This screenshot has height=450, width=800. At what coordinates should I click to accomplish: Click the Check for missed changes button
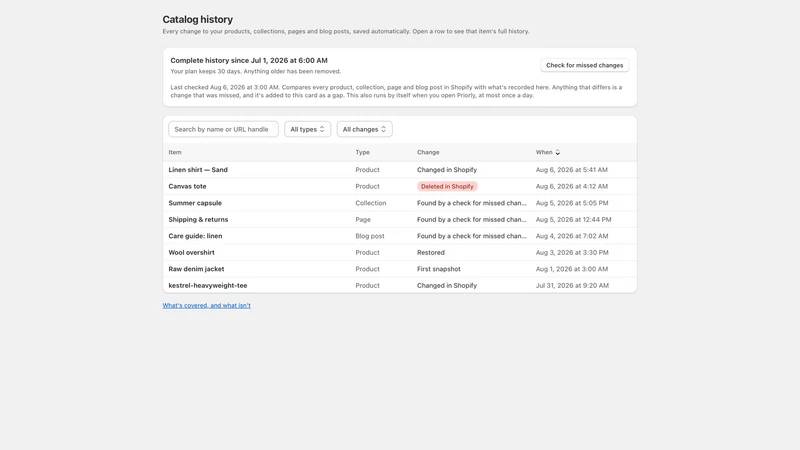click(584, 65)
